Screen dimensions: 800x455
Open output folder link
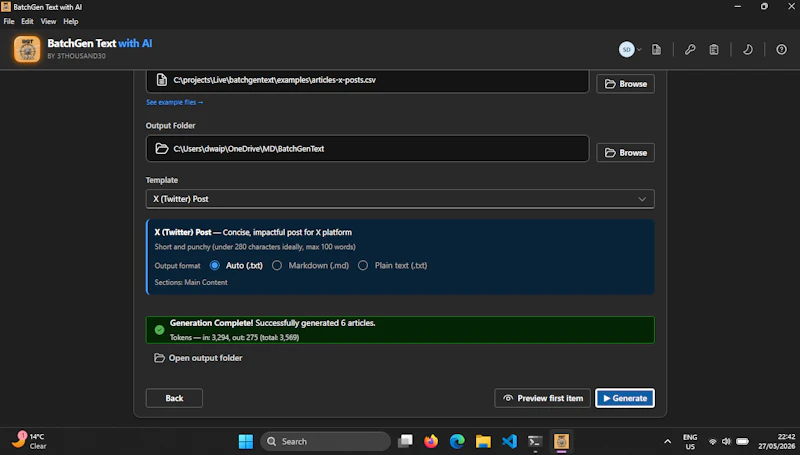coord(198,358)
